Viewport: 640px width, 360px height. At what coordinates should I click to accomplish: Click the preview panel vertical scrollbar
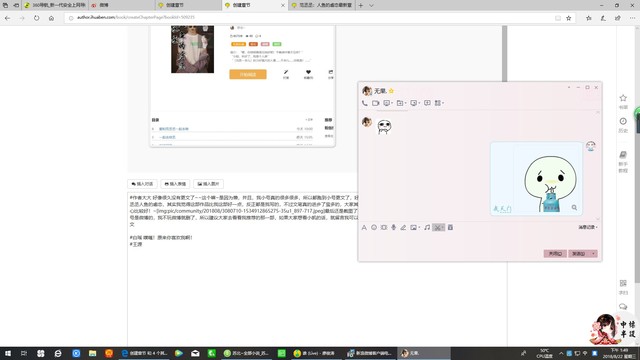[x=504, y=53]
